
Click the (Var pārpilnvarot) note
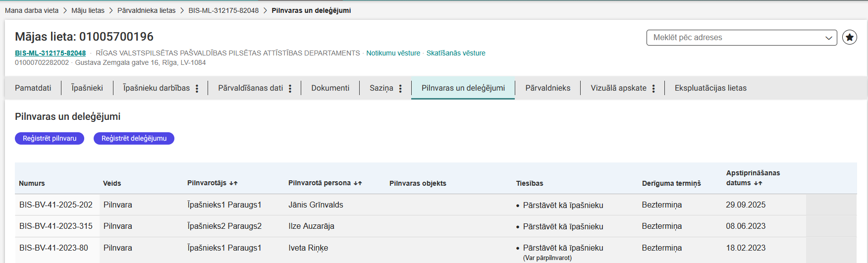(547, 258)
